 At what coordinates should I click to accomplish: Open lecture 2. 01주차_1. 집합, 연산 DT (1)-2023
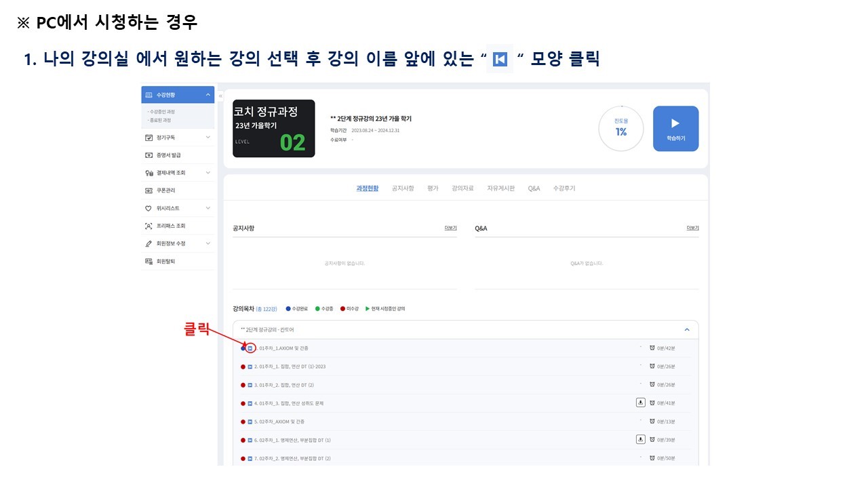290,367
